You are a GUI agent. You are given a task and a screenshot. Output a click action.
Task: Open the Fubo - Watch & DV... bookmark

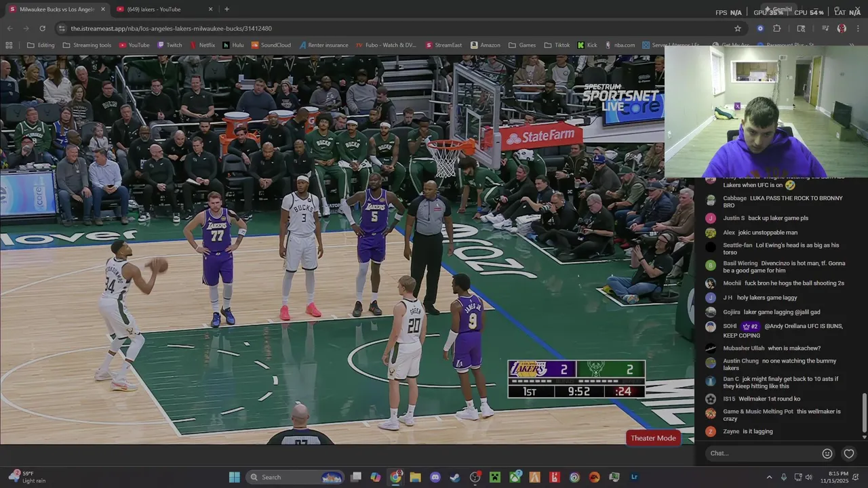[387, 45]
